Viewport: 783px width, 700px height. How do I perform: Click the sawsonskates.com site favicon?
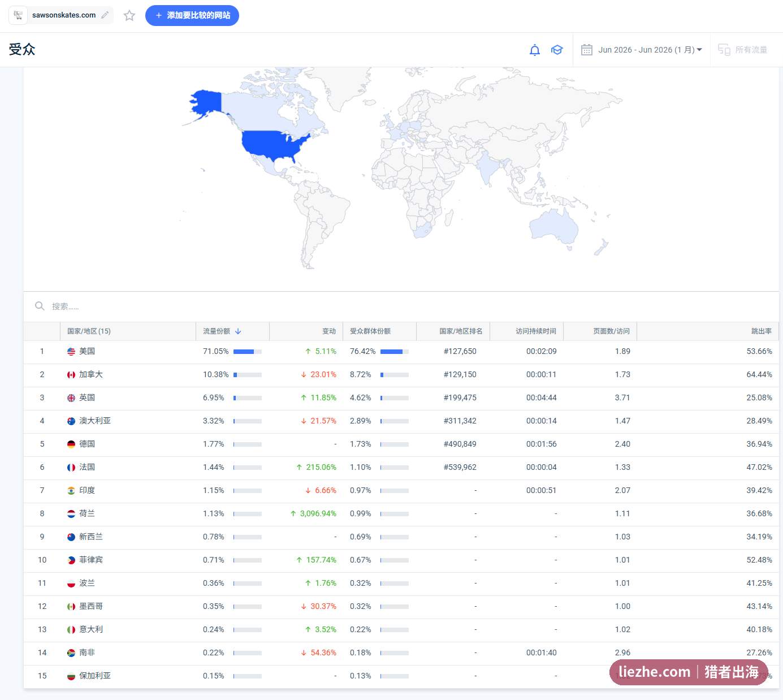click(x=18, y=15)
